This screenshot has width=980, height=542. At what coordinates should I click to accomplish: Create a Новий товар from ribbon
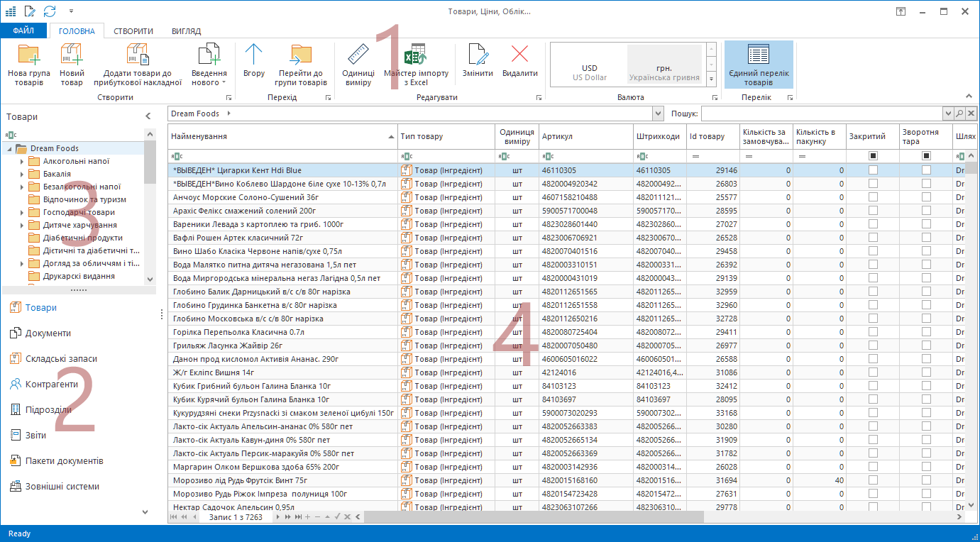(72, 55)
